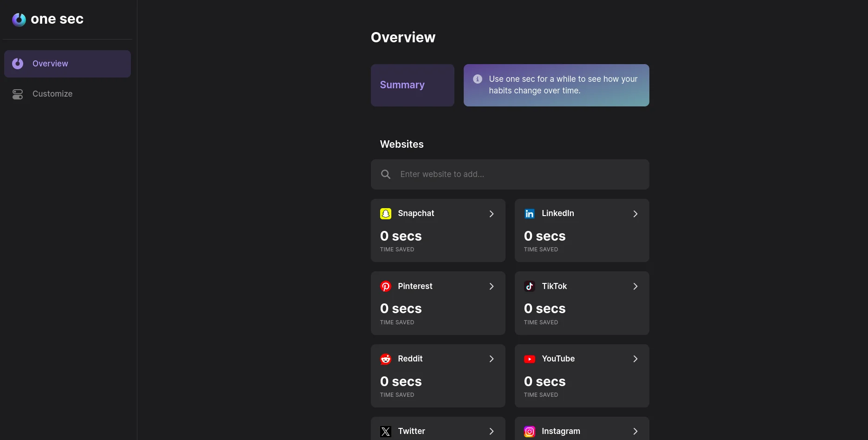Viewport: 868px width, 440px height.
Task: Click LinkedIn's "0 secs" value
Action: click(x=545, y=236)
